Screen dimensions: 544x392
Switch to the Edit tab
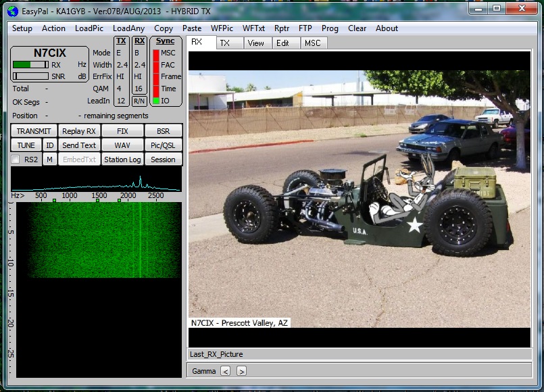click(282, 43)
